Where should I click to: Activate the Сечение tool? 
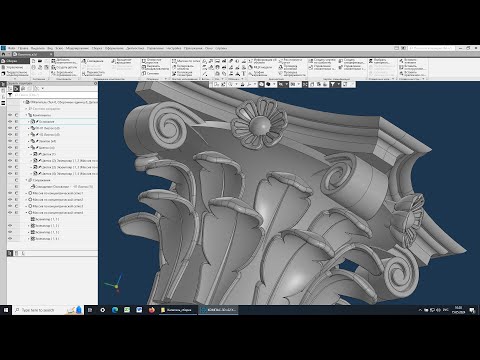tap(151, 73)
